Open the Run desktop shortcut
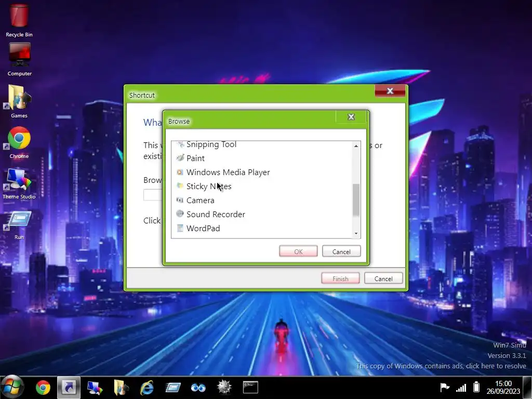Viewport: 532px width, 399px height. 19,225
